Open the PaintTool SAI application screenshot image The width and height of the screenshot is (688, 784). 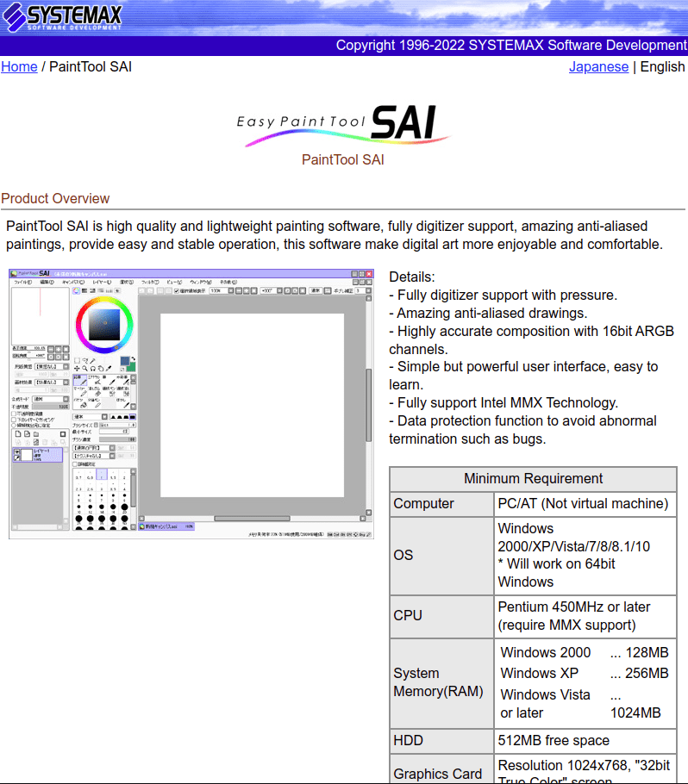click(x=191, y=404)
